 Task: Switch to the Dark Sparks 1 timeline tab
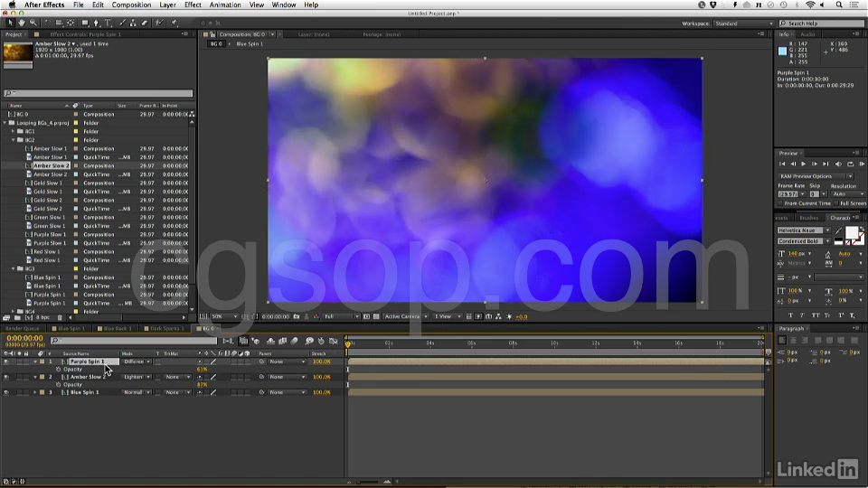(x=165, y=328)
